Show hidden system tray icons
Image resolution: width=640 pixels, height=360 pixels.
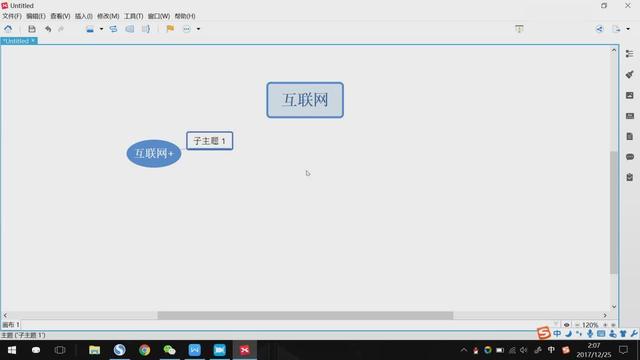[x=464, y=350]
